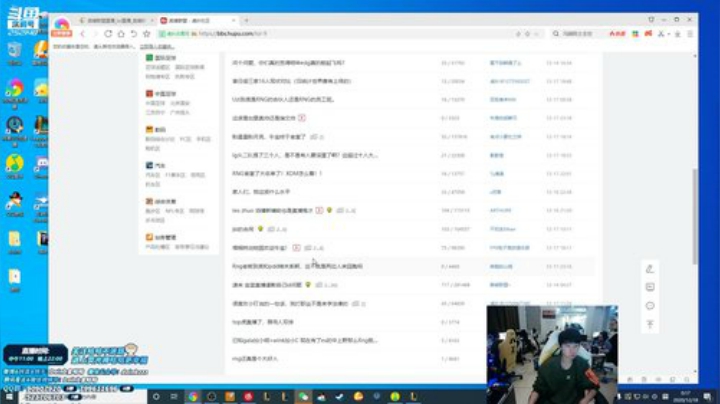Open the Windows Start button
Image resolution: width=720 pixels, height=404 pixels.
[x=9, y=397]
